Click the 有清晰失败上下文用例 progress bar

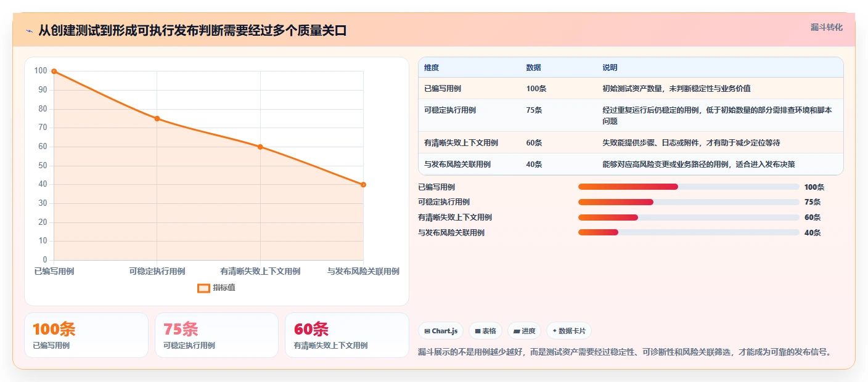point(689,217)
